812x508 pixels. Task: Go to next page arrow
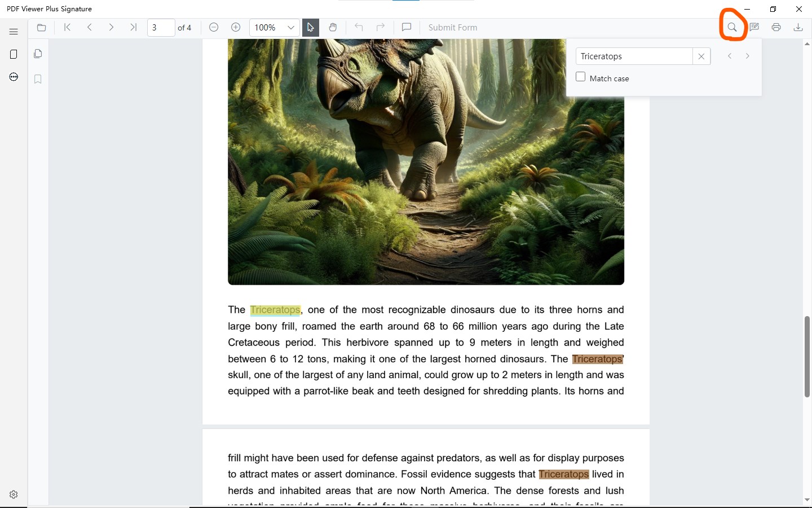[x=111, y=27]
